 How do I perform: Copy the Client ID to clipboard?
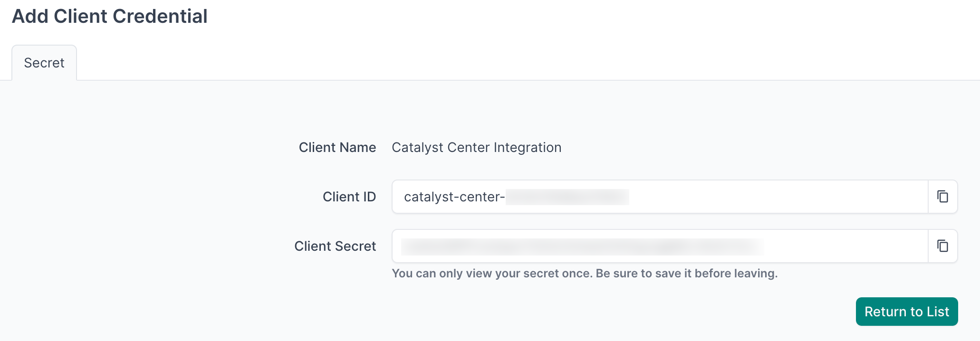[x=942, y=197]
